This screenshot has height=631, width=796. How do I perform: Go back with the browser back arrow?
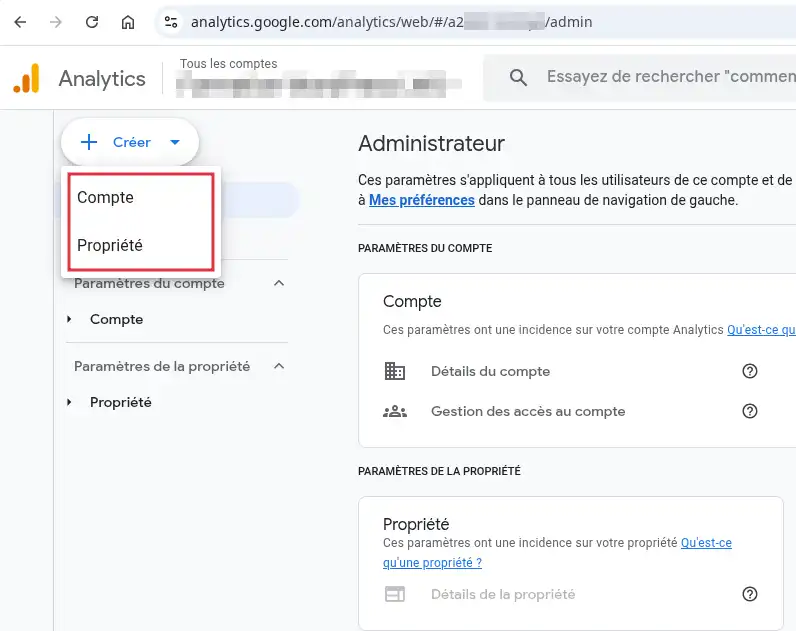(x=20, y=22)
